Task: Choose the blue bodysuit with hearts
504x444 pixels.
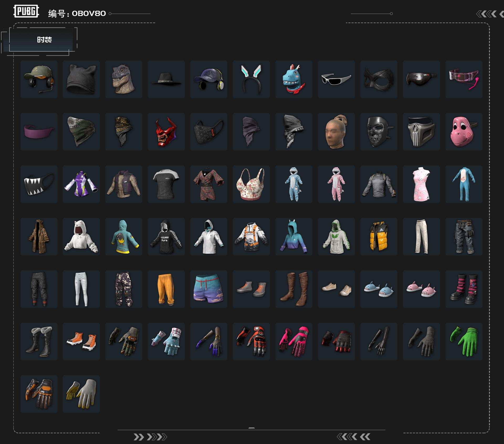Action: click(x=464, y=184)
